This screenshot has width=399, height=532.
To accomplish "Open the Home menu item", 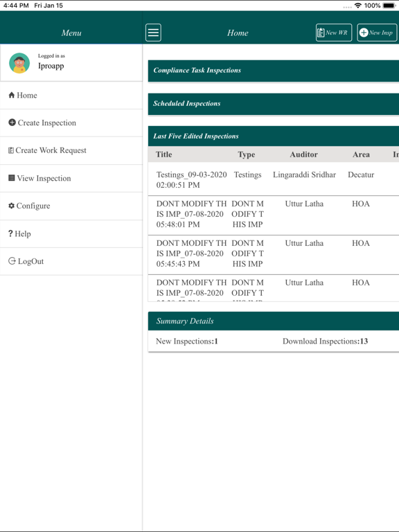I will click(x=71, y=96).
